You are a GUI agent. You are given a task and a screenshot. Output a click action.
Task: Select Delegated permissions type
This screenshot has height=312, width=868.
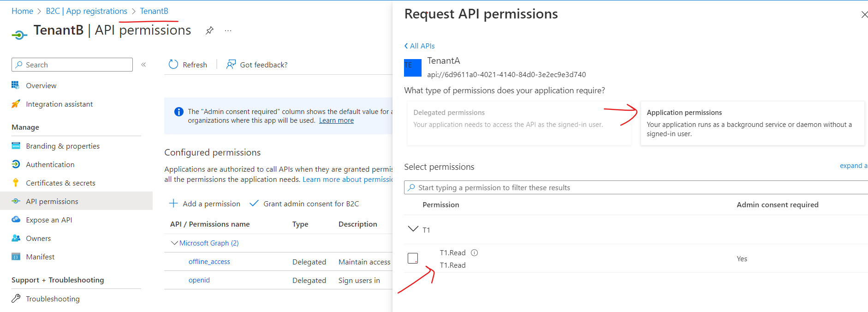coord(519,123)
